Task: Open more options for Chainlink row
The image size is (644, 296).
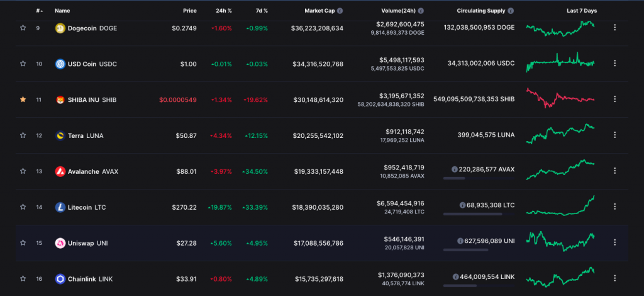Action: pyautogui.click(x=615, y=278)
